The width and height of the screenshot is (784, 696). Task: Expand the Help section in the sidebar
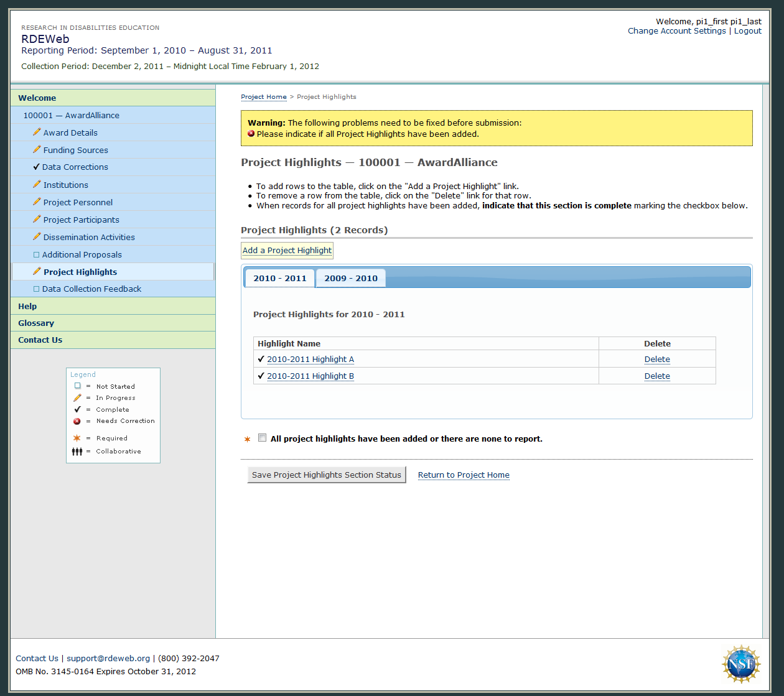tap(27, 306)
